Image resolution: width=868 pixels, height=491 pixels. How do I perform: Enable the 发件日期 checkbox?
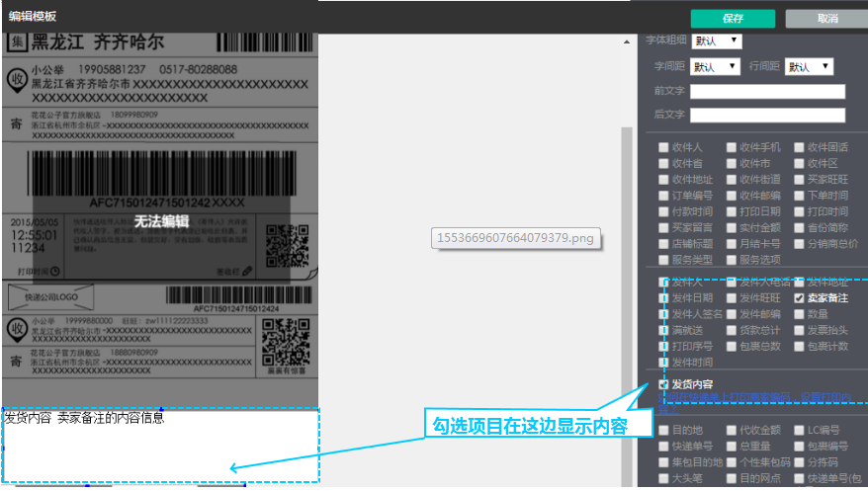(663, 298)
